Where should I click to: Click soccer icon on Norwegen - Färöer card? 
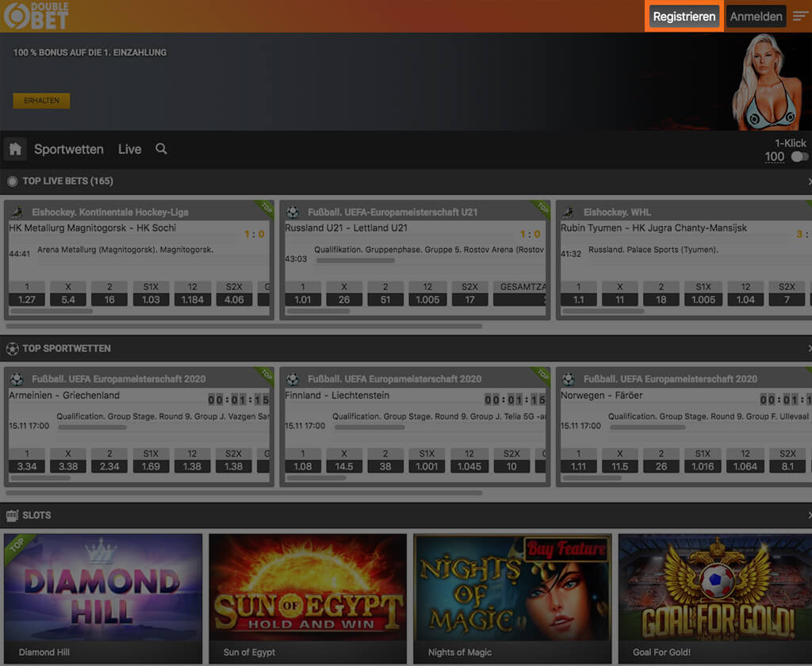click(x=569, y=379)
